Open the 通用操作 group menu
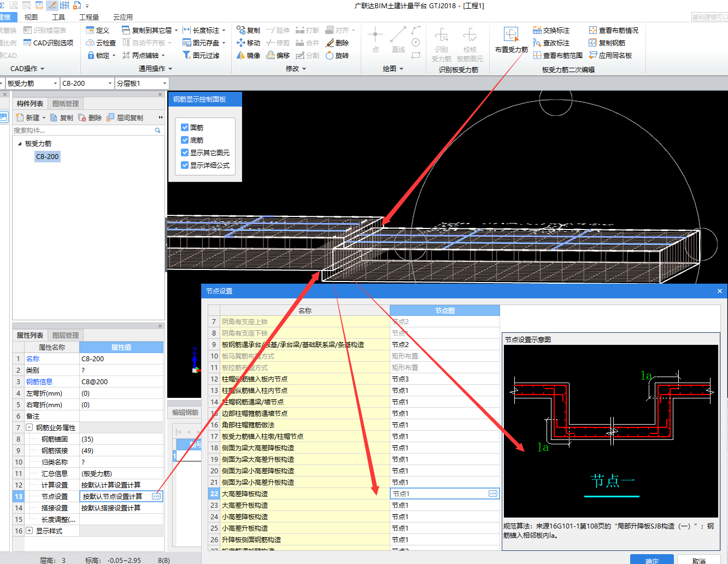The image size is (728, 564). click(x=156, y=69)
